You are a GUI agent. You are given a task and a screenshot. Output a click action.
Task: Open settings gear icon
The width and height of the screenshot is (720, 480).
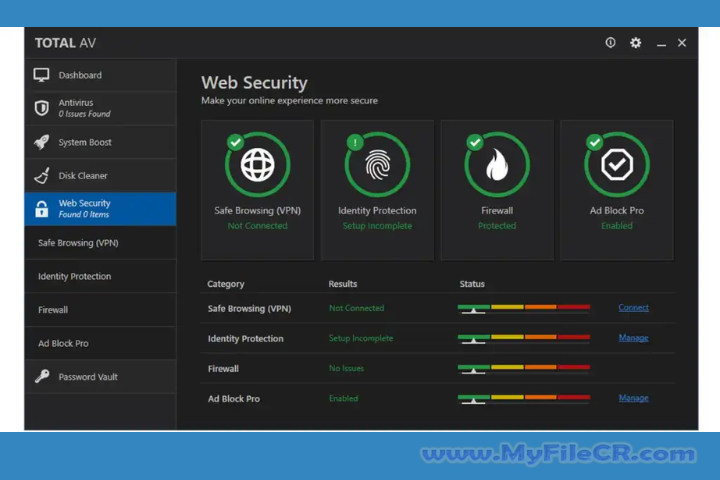(636, 43)
